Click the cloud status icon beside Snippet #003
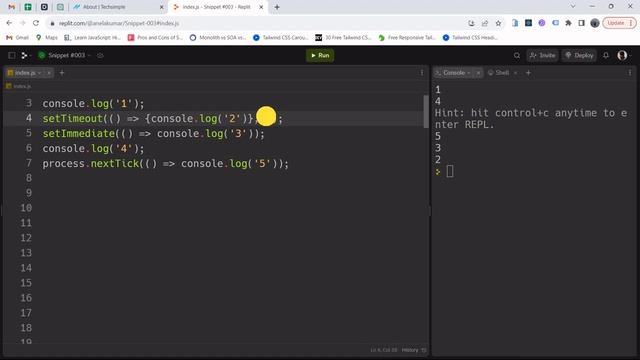Viewport: 640px width, 360px height. point(100,56)
